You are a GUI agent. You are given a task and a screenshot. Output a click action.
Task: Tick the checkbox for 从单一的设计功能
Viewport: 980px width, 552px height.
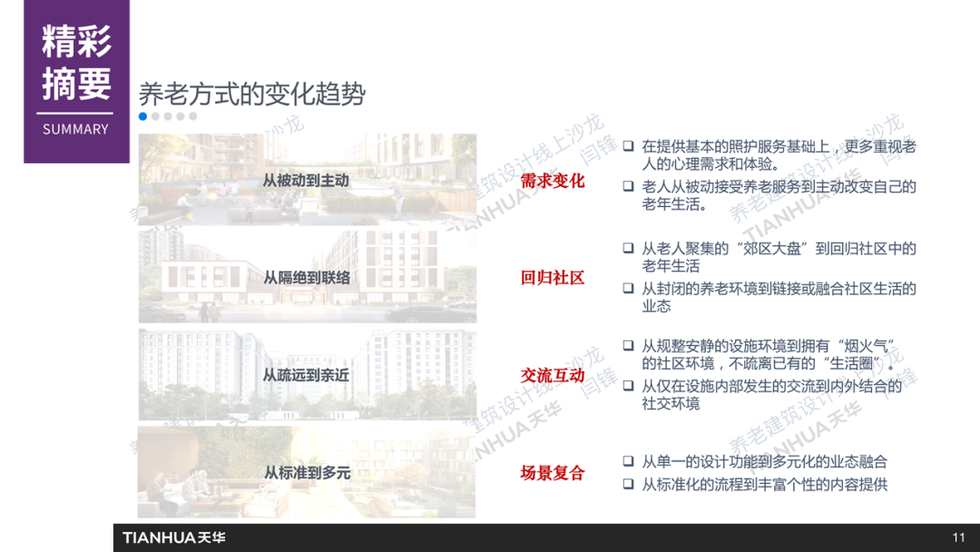628,462
